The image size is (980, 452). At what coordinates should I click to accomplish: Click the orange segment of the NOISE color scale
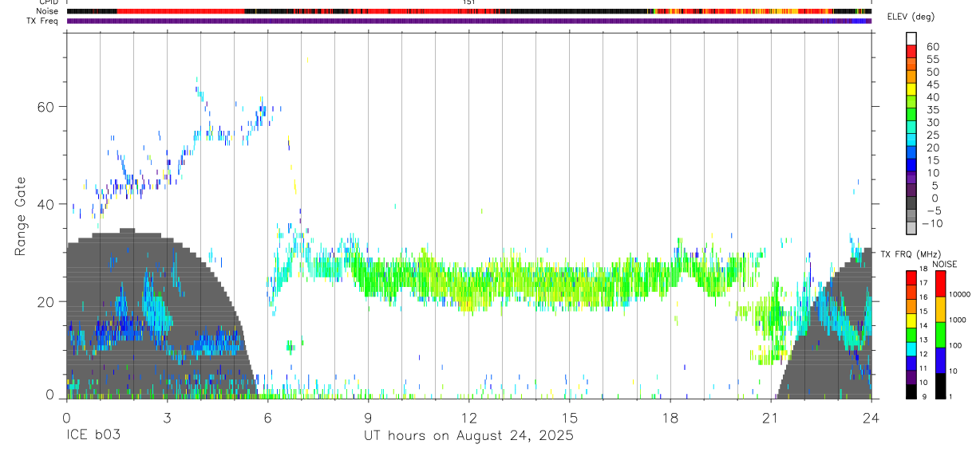click(x=942, y=309)
